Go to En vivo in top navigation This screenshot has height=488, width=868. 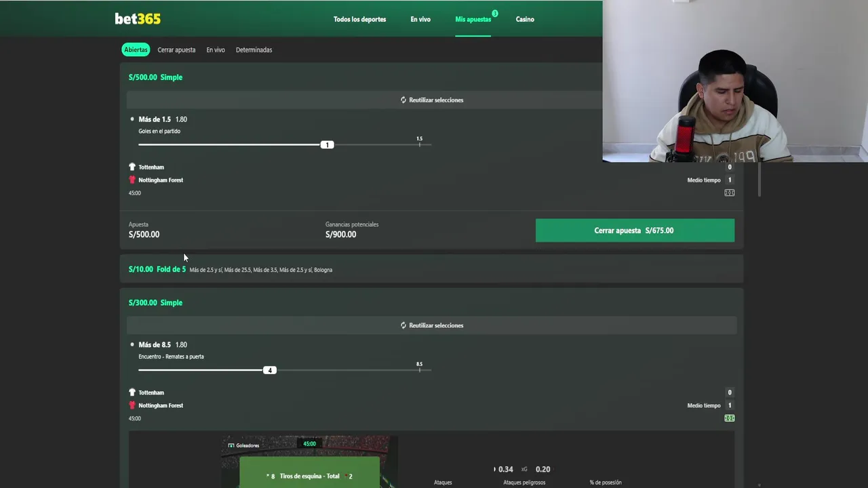(x=420, y=19)
